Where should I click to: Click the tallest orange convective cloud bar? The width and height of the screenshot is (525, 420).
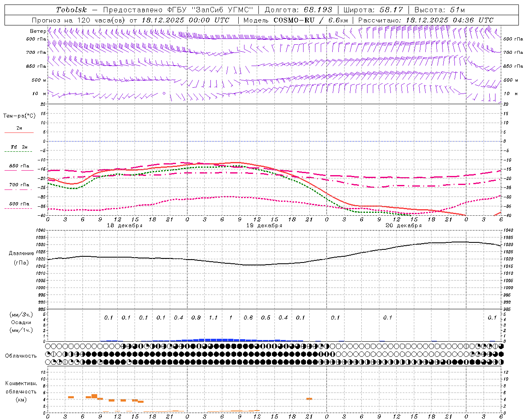pos(94,396)
